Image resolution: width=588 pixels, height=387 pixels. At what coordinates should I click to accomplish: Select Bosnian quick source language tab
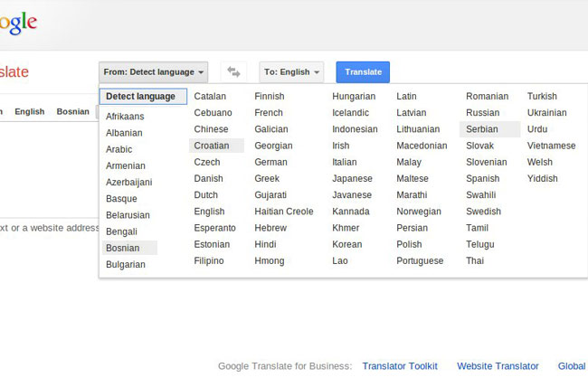click(x=72, y=112)
